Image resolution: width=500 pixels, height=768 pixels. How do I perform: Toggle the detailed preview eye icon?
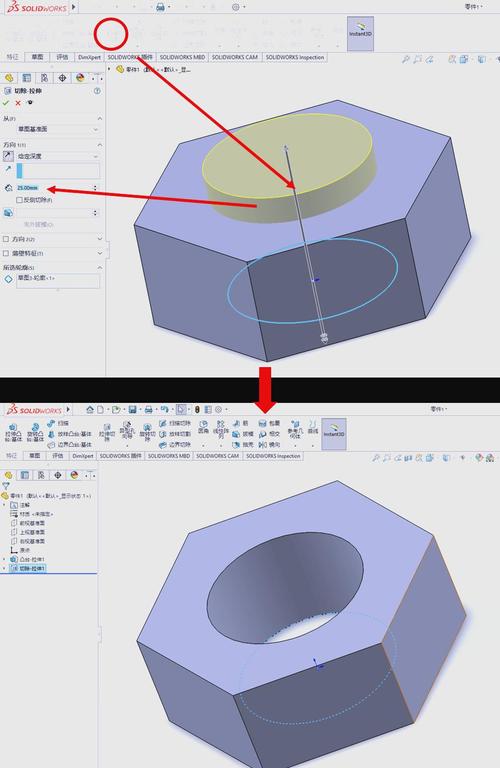pos(30,102)
